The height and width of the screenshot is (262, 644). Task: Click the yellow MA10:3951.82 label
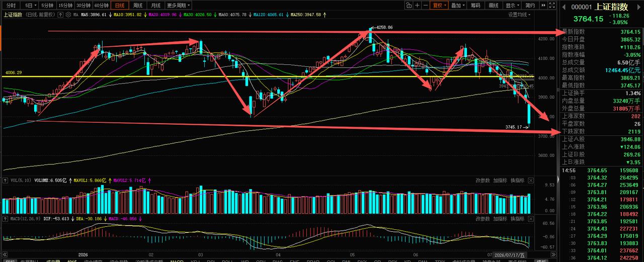click(128, 15)
